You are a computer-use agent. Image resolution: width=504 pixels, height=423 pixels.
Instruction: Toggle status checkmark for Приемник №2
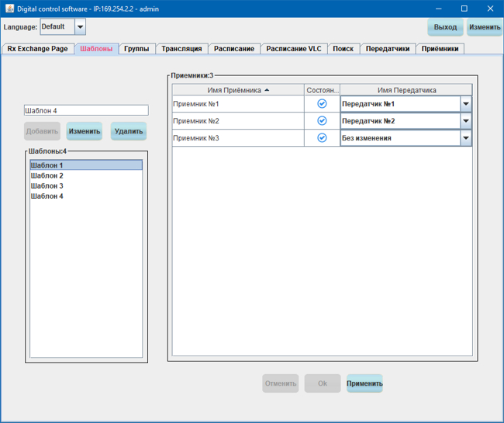(322, 121)
